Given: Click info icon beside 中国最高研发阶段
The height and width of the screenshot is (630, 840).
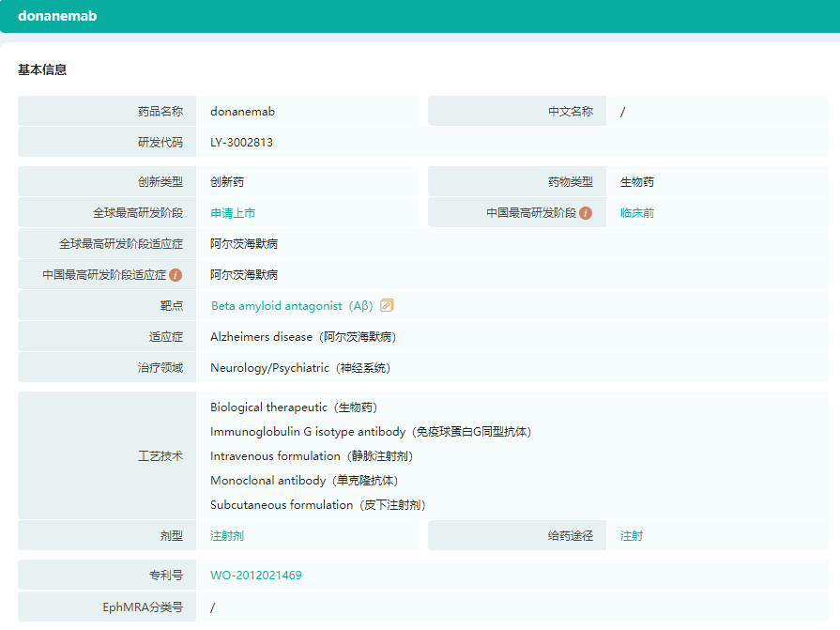Looking at the screenshot, I should [x=586, y=213].
